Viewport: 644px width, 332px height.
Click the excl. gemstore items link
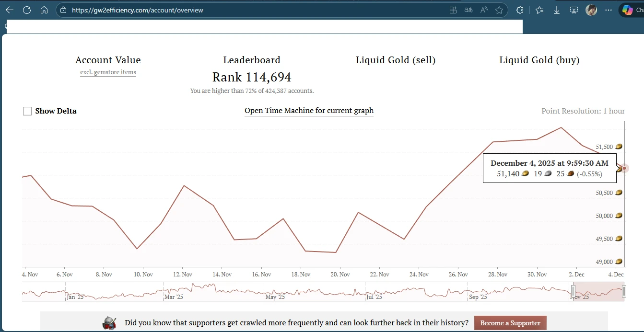[x=108, y=72]
